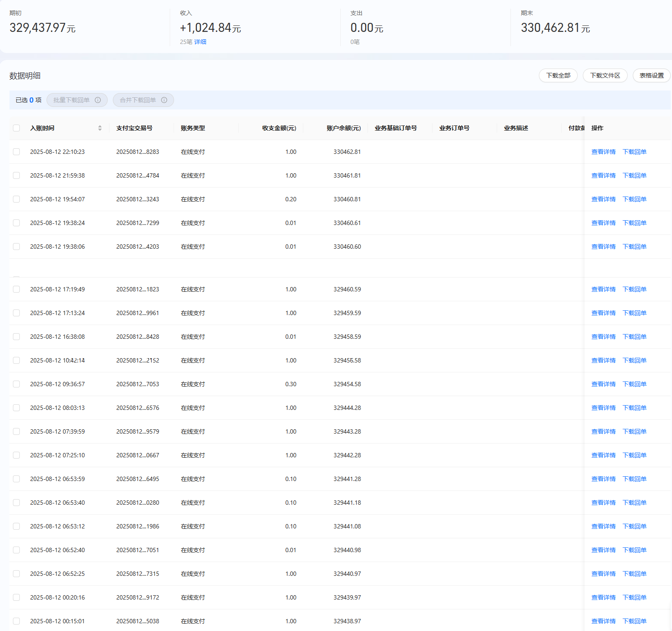Click balance cell 330462.81
The height and width of the screenshot is (631, 672).
coord(347,152)
